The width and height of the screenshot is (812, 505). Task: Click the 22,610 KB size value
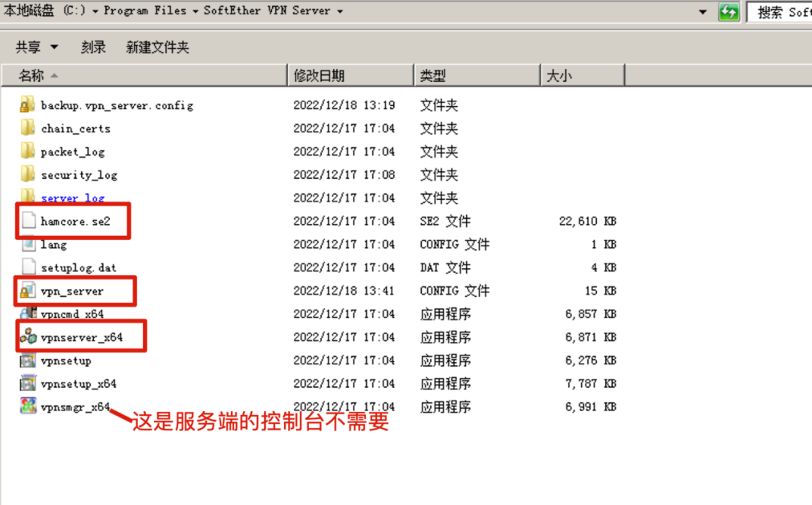tap(588, 222)
